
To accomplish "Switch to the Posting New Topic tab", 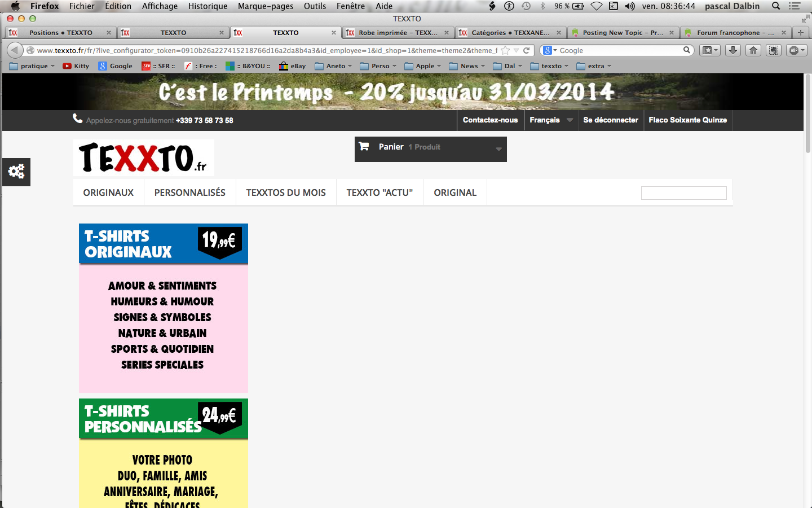I will (623, 33).
